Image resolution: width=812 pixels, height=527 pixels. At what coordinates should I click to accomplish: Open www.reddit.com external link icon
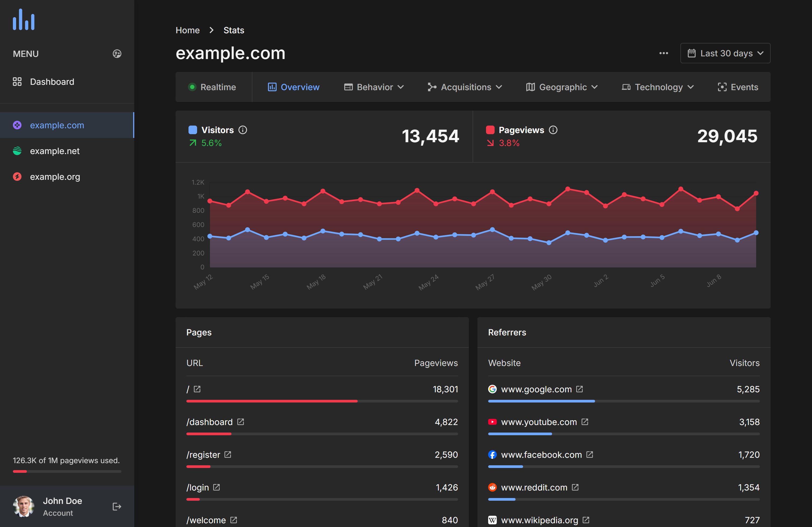point(575,487)
